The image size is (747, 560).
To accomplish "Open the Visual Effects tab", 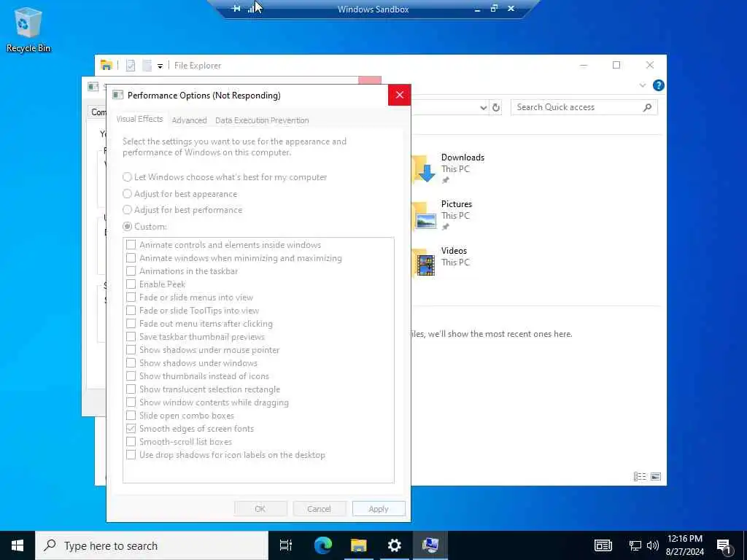I will coord(139,119).
